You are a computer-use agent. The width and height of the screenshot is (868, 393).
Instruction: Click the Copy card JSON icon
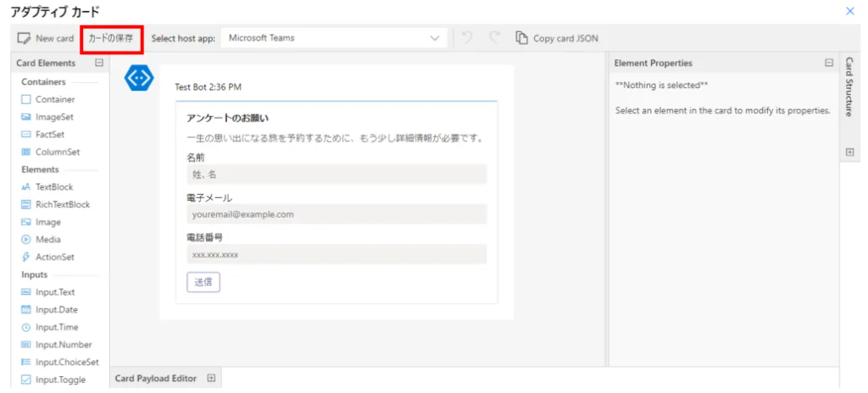[x=521, y=38]
